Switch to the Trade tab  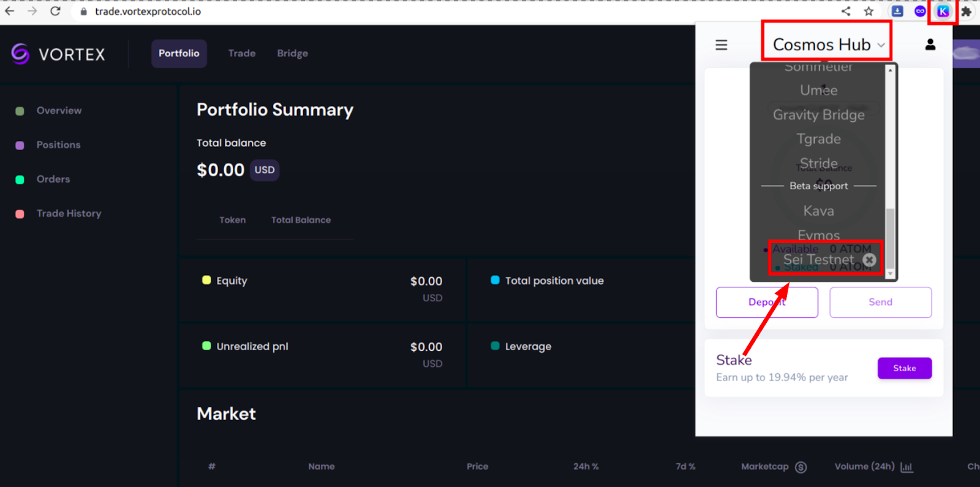pos(242,53)
